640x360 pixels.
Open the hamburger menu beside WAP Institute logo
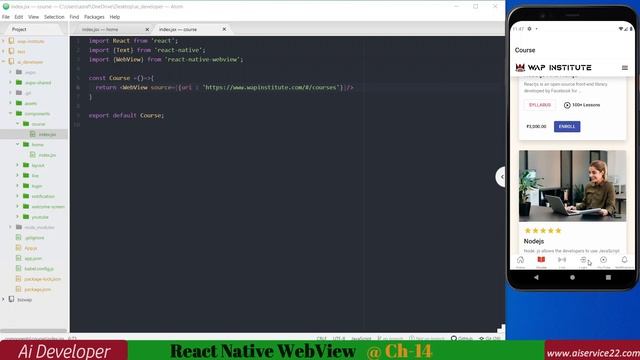625,68
